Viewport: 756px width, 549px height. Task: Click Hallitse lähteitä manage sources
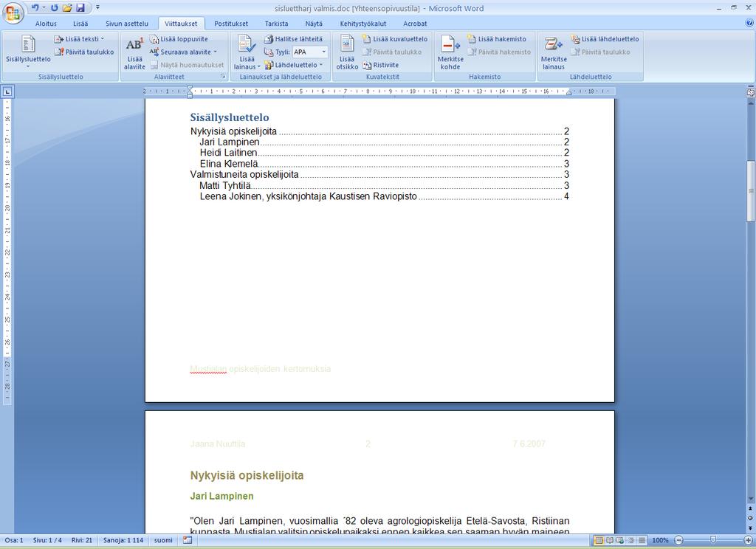tap(294, 39)
